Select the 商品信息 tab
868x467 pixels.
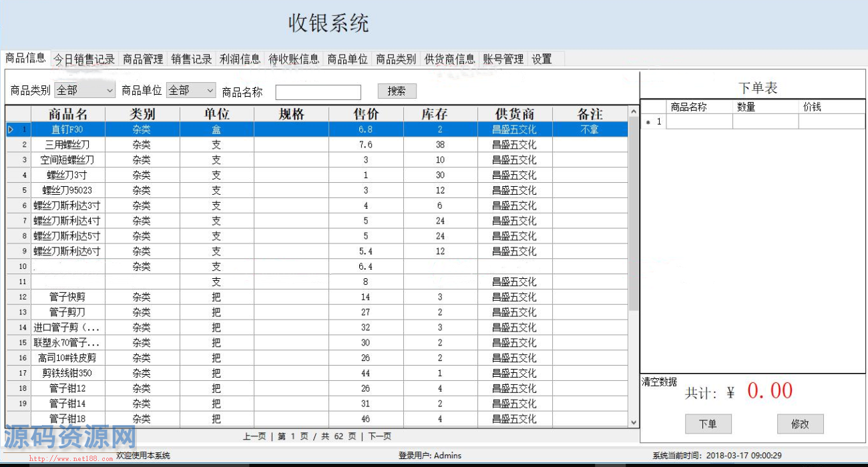[25, 58]
